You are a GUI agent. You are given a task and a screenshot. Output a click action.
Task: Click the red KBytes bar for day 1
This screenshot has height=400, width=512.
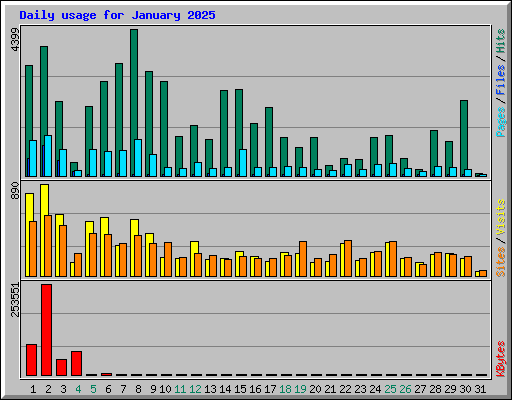31,360
